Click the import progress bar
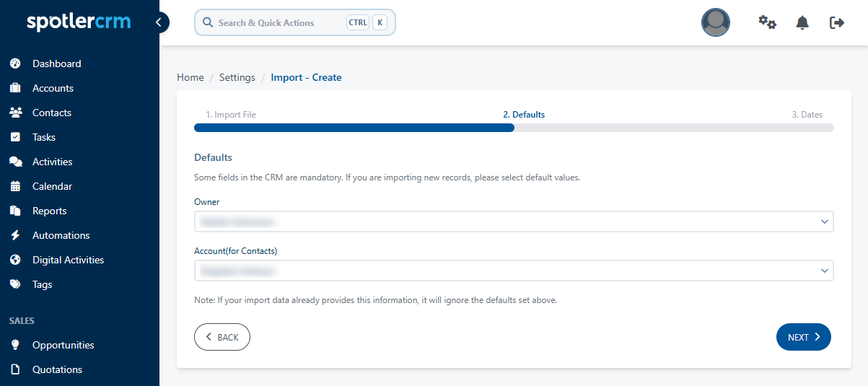 (x=514, y=128)
